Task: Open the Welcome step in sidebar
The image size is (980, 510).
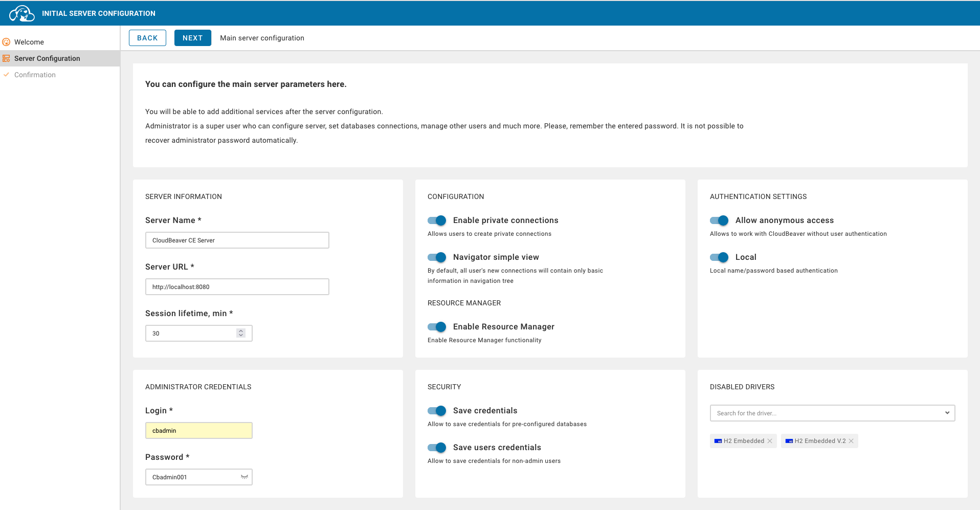Action: tap(29, 42)
